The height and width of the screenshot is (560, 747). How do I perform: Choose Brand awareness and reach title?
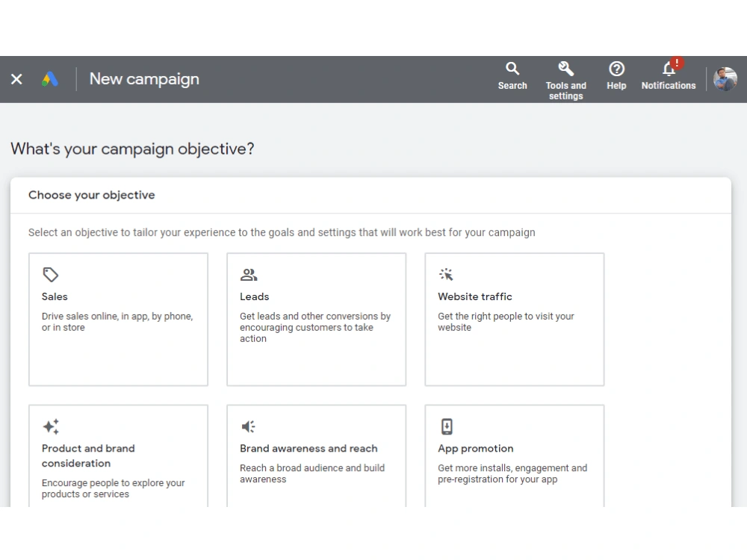309,449
